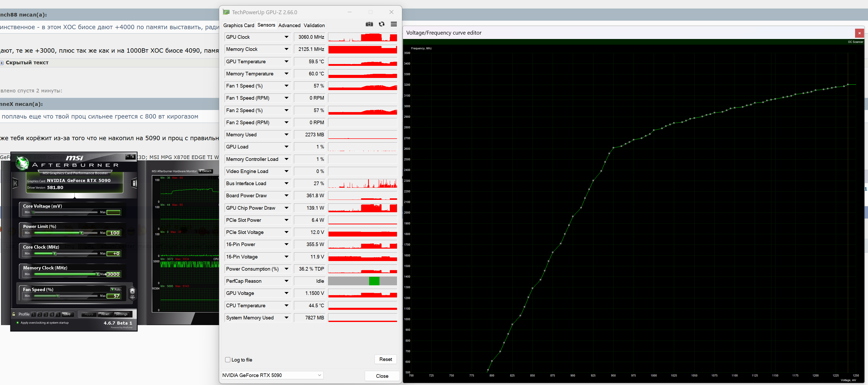868x385 pixels.
Task: Open the Afterburner info panel
Action: tap(134, 183)
